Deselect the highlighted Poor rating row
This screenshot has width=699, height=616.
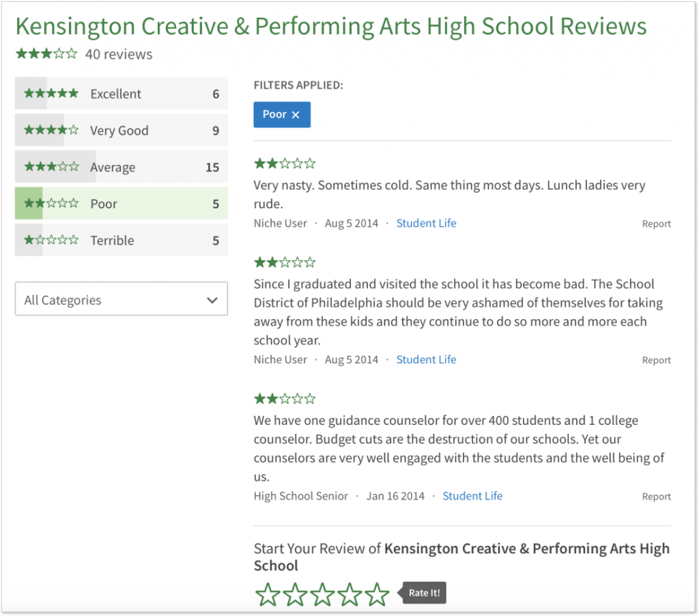pyautogui.click(x=122, y=204)
